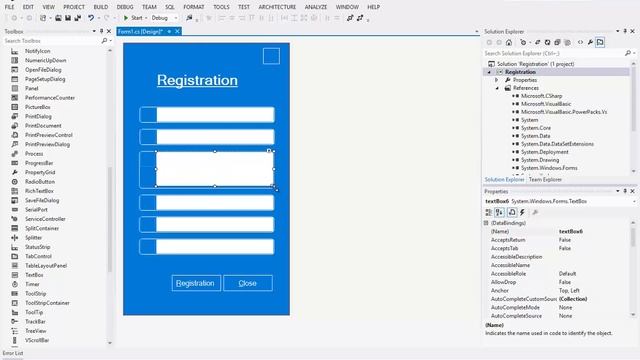Open Solution Explorer window options dropdown arrow

[618, 31]
